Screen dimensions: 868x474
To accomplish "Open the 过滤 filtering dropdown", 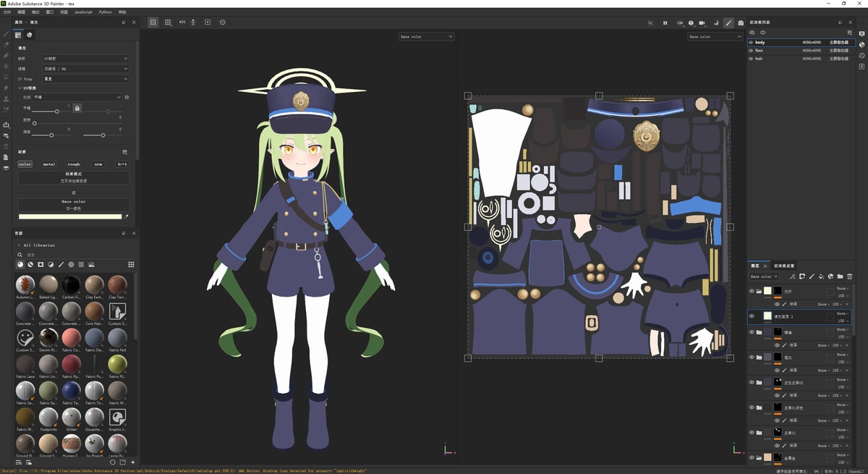I will pyautogui.click(x=85, y=69).
